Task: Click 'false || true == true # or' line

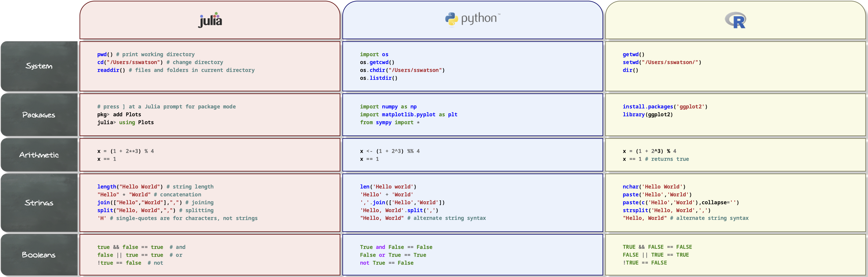Action: pos(140,255)
